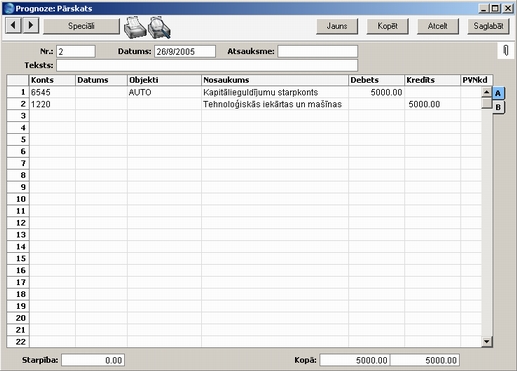Click the Atsauksme input field

coord(317,51)
